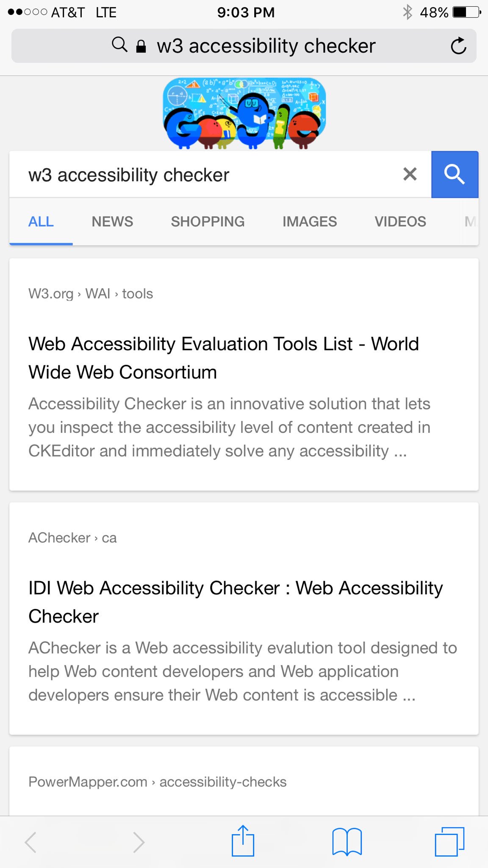This screenshot has width=488, height=868.
Task: Select the ALL results tab
Action: [41, 221]
